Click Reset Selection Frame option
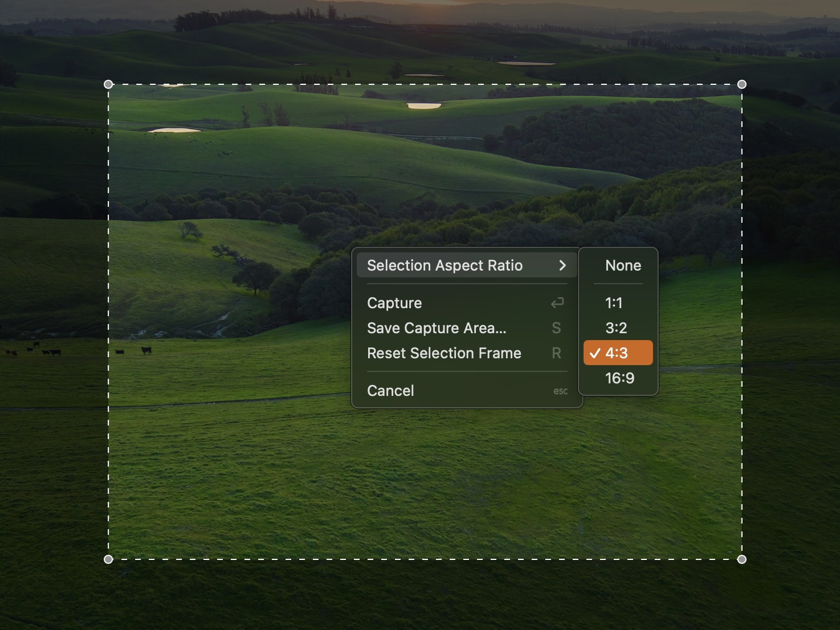Viewport: 840px width, 630px height. click(467, 353)
